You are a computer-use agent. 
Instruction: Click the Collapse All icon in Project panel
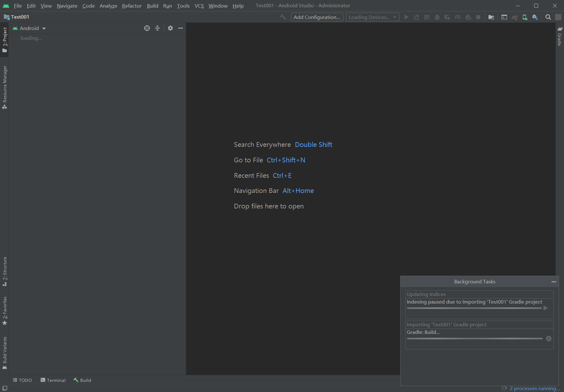pyautogui.click(x=157, y=28)
